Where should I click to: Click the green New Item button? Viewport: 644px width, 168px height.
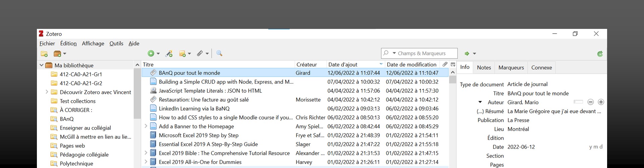[151, 53]
